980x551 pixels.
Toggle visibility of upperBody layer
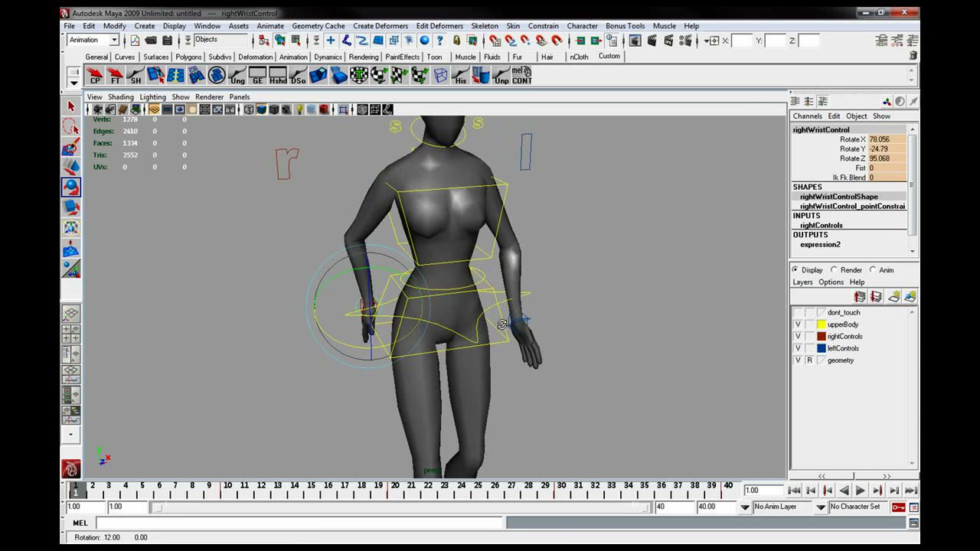point(798,324)
